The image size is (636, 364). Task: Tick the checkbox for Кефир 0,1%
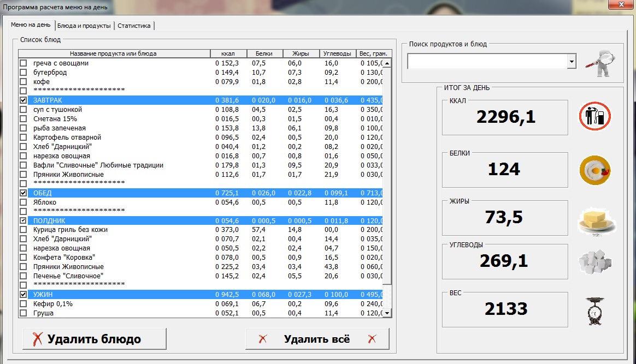pos(23,304)
